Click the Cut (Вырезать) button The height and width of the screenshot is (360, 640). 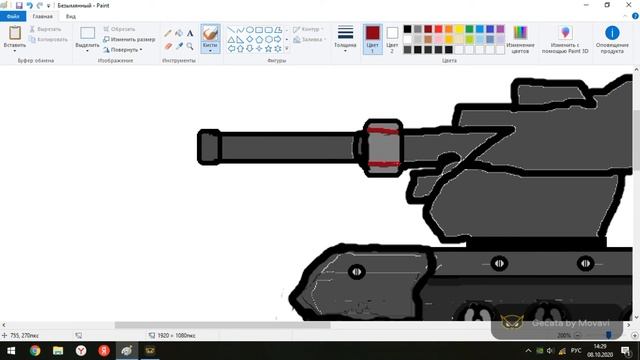[45, 29]
